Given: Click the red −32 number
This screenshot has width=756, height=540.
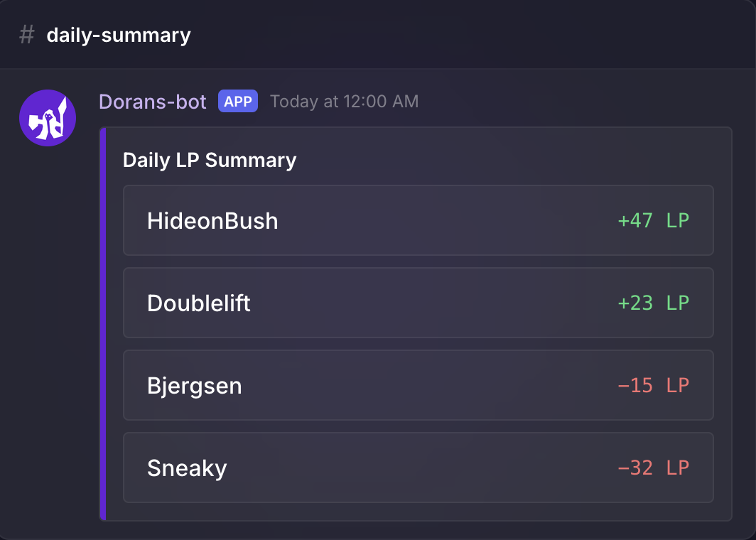Looking at the screenshot, I should click(635, 468).
